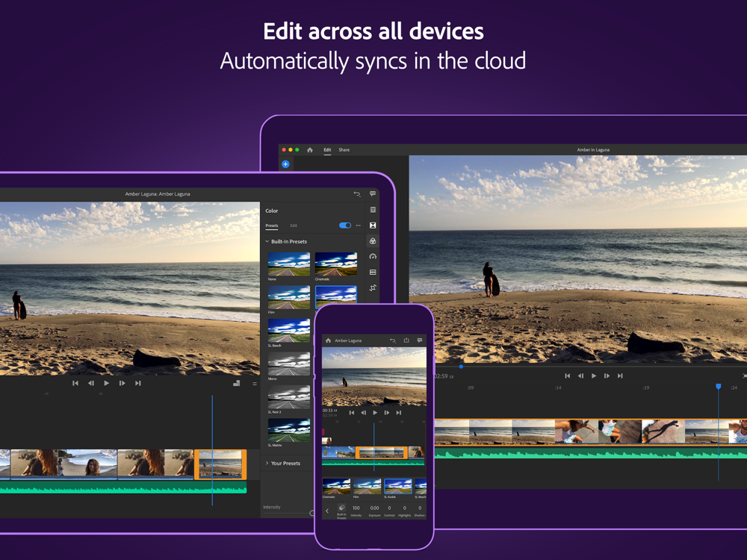Click the tablet timeline menu lines icon
The width and height of the screenshot is (747, 560).
[255, 383]
